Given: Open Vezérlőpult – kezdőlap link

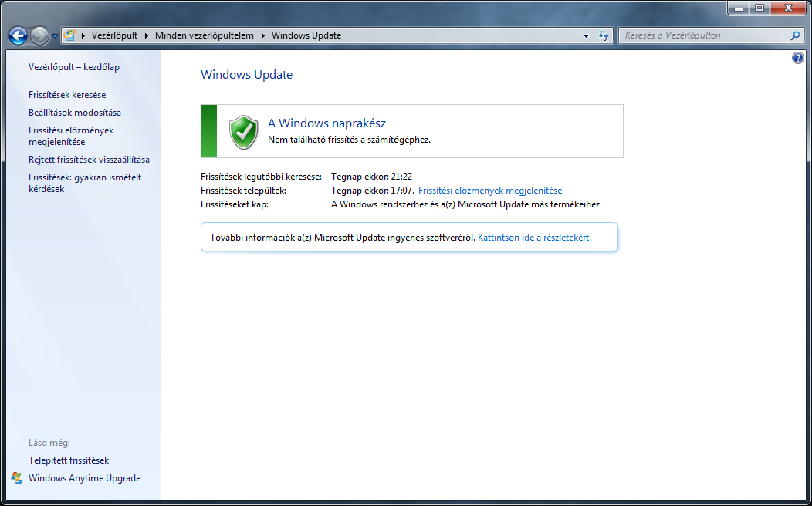Looking at the screenshot, I should tap(74, 67).
